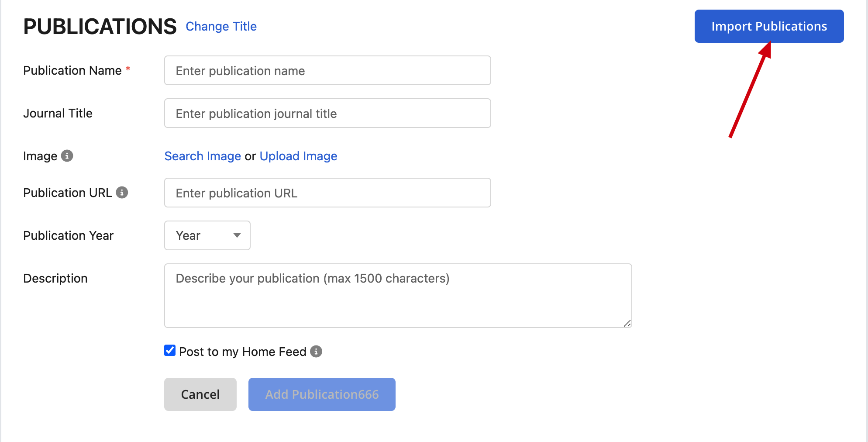Focus the Publication Name input field
Image resolution: width=868 pixels, height=442 pixels.
coord(327,70)
